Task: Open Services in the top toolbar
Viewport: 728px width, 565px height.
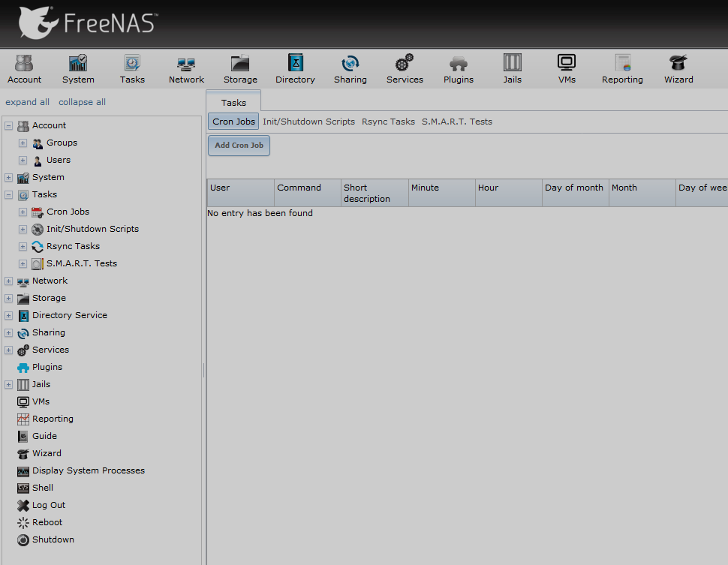Action: click(405, 69)
